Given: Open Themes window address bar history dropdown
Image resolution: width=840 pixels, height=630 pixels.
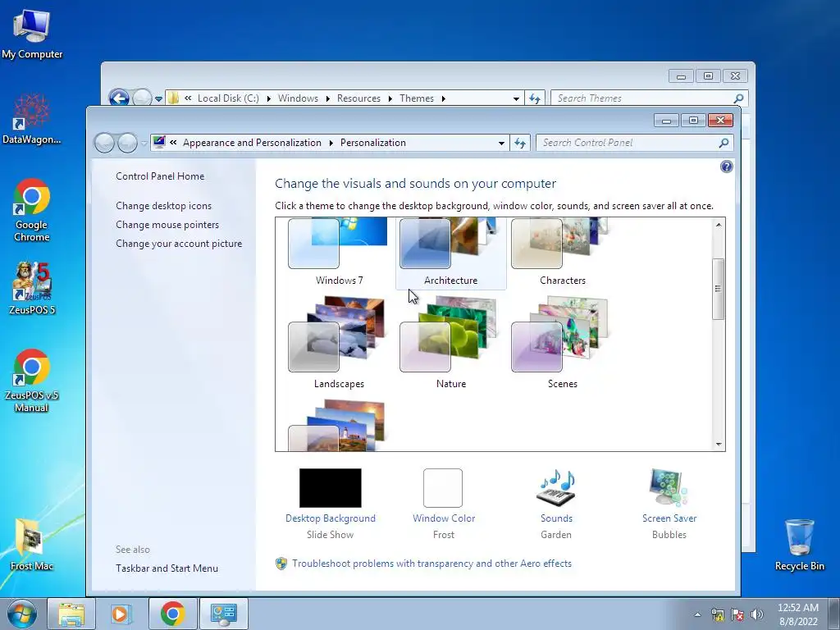Looking at the screenshot, I should point(516,98).
